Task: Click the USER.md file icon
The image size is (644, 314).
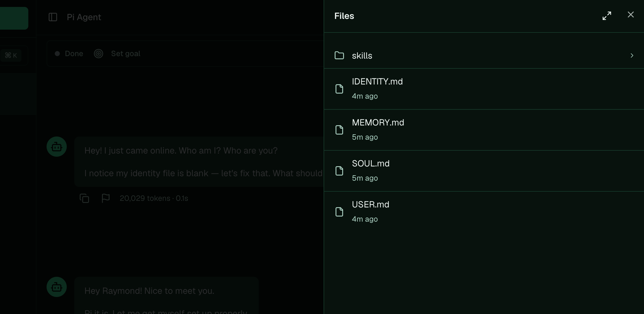Action: coord(339,212)
